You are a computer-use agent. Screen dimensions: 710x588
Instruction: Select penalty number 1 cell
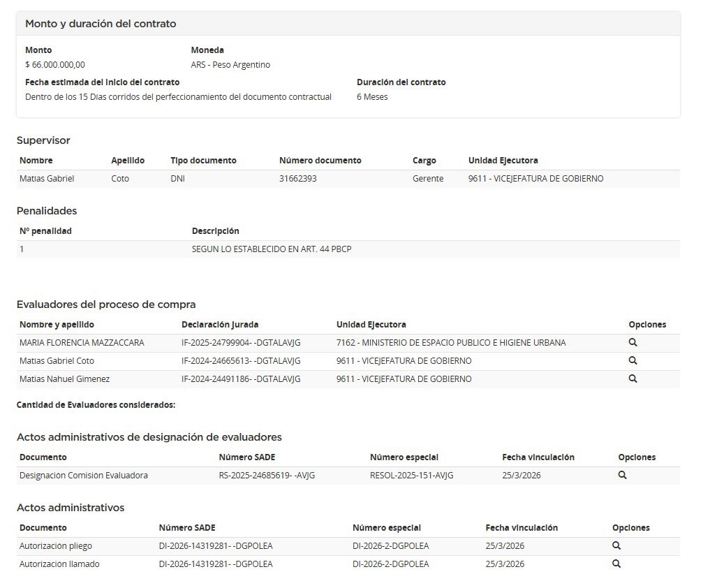click(22, 249)
